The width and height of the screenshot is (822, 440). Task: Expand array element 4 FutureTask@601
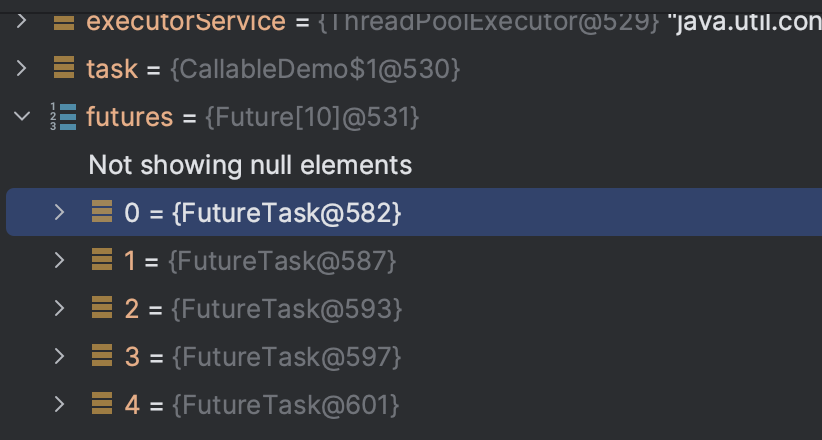click(x=59, y=404)
